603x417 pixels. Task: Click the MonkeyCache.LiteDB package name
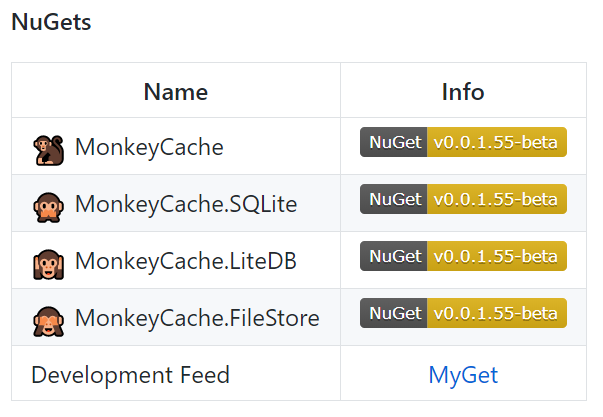(x=186, y=261)
